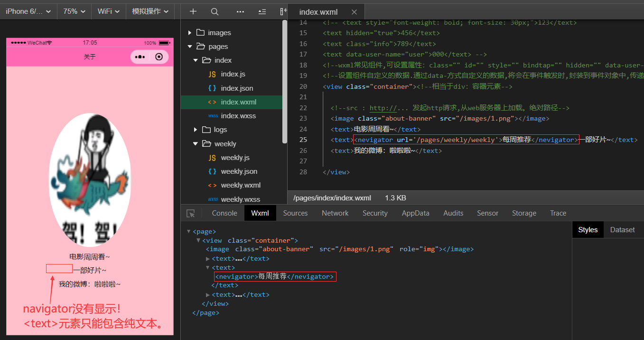Tap the simulator capsule circle close icon
Image resolution: width=644 pixels, height=340 pixels.
click(159, 57)
